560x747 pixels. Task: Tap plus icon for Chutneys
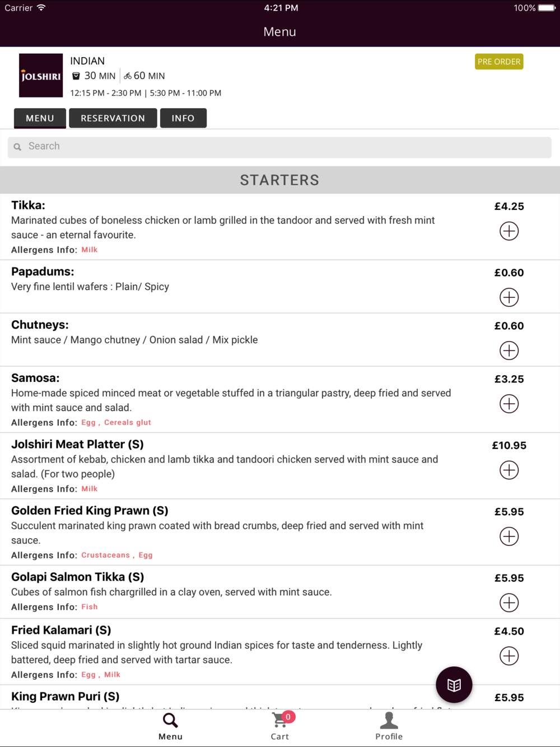coord(509,351)
